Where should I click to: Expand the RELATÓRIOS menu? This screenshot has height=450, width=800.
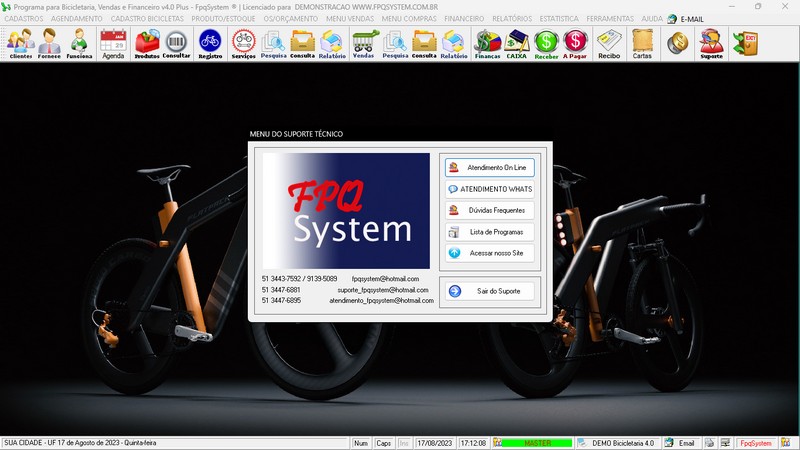click(x=511, y=19)
